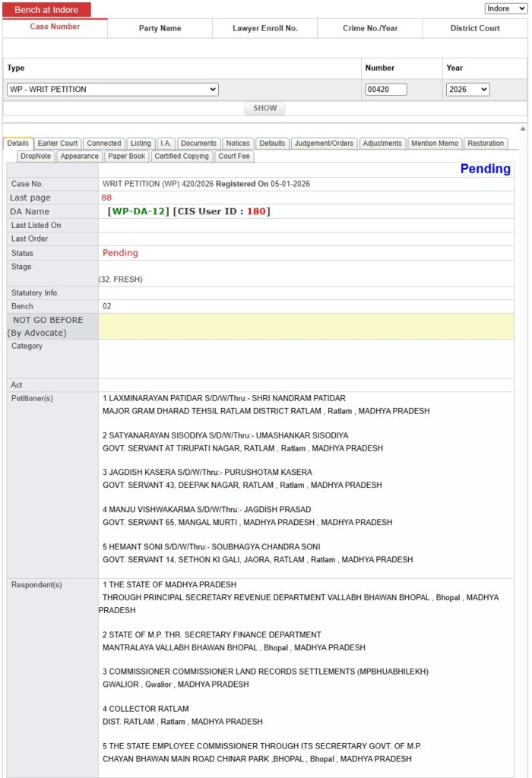Select the Lawyer Enroll No. tab
Viewport: 532px width, 778px height.
(x=264, y=28)
